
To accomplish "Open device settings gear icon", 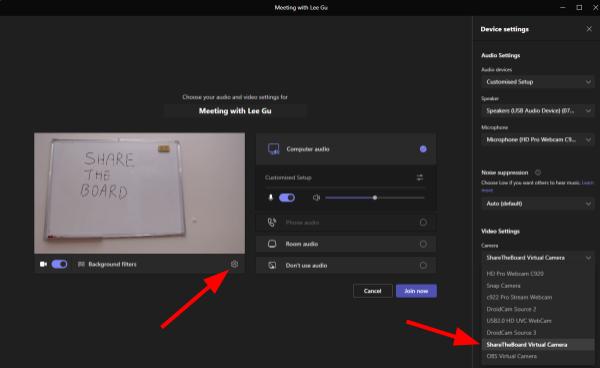I will point(234,264).
